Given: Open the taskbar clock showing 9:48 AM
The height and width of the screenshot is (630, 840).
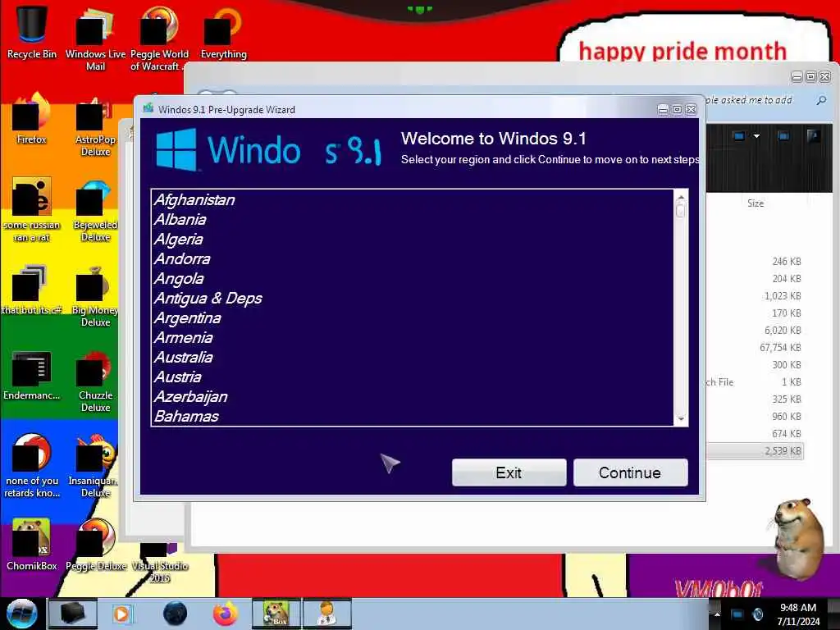Looking at the screenshot, I should [x=797, y=614].
